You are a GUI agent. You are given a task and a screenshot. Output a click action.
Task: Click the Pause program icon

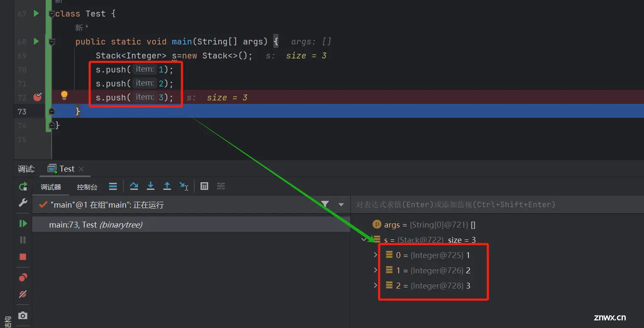click(x=23, y=240)
